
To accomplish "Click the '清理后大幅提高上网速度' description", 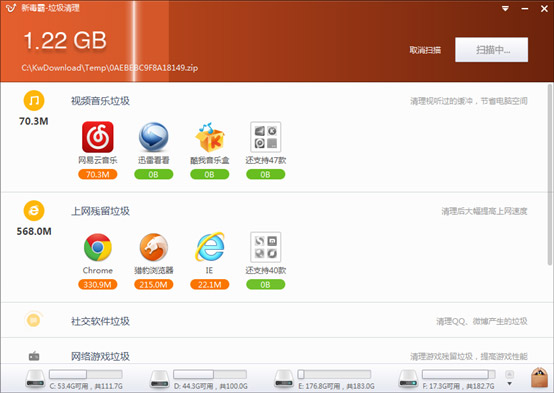I will click(x=484, y=211).
